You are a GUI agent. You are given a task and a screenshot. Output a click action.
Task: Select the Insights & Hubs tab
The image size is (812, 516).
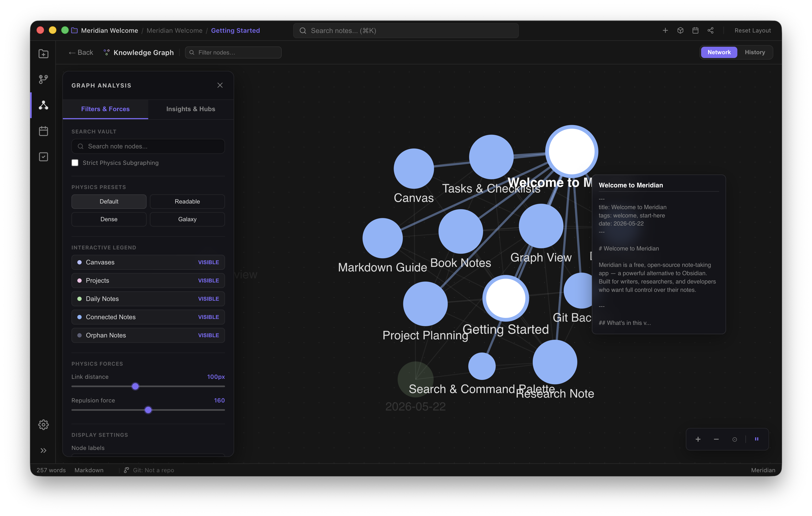click(x=191, y=109)
